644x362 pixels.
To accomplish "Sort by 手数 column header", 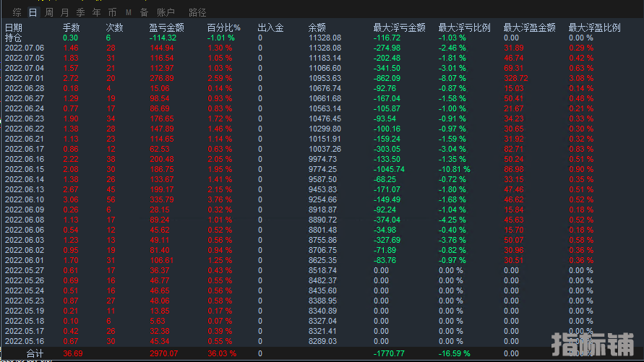I will click(x=71, y=27).
